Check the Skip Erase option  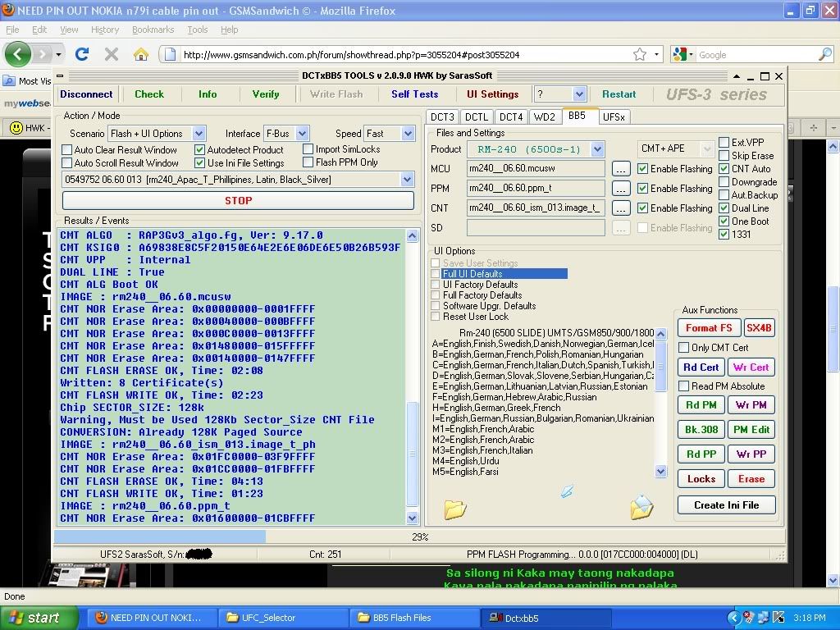[724, 155]
